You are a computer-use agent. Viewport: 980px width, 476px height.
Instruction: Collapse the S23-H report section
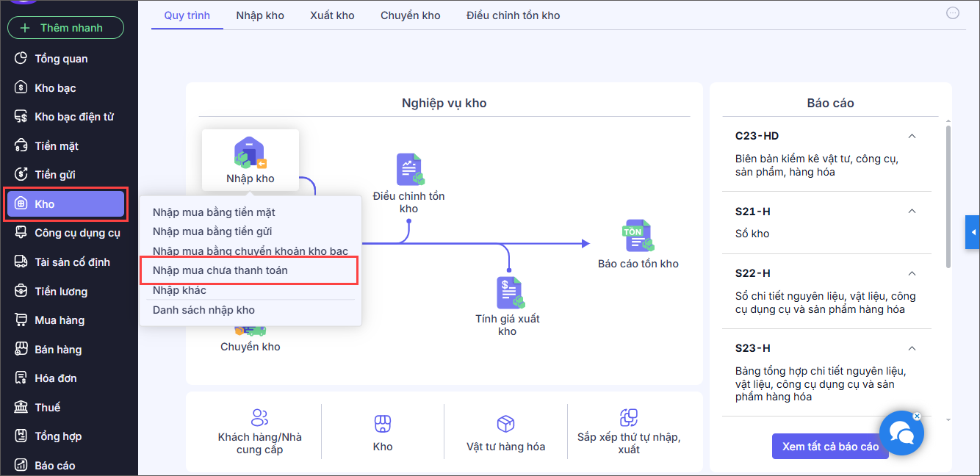coord(912,348)
